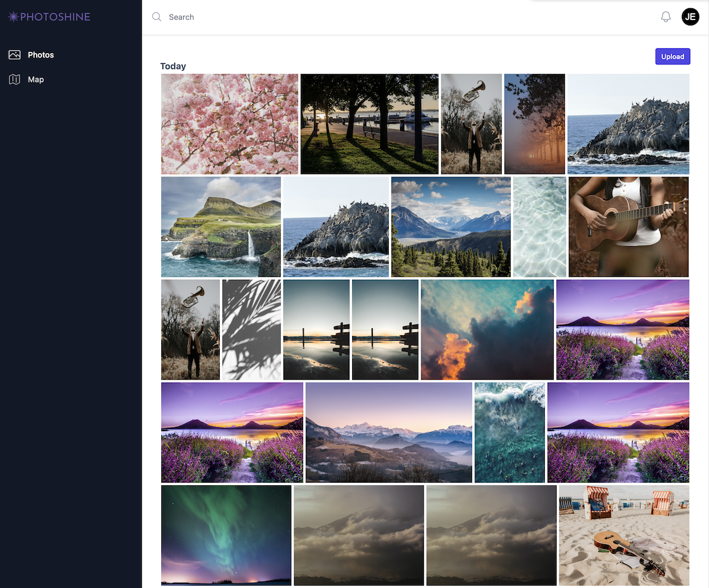Open the mountains with pine trees photo

tap(451, 227)
